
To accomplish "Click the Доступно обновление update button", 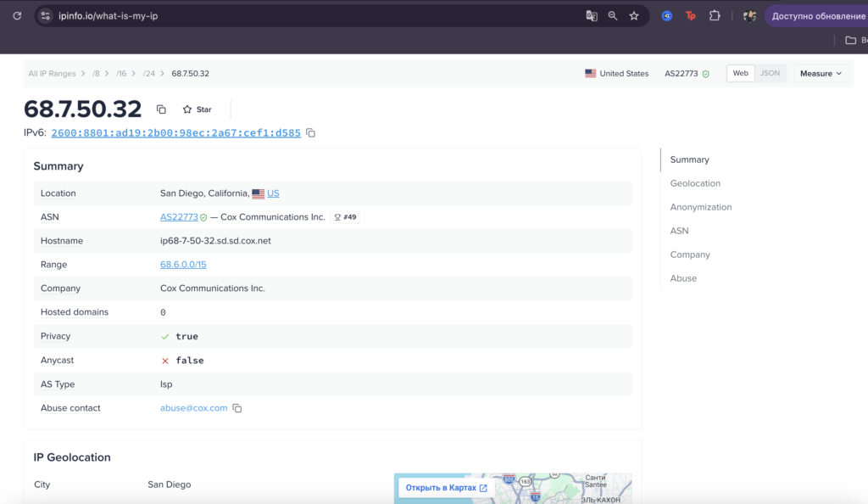I will click(x=817, y=16).
